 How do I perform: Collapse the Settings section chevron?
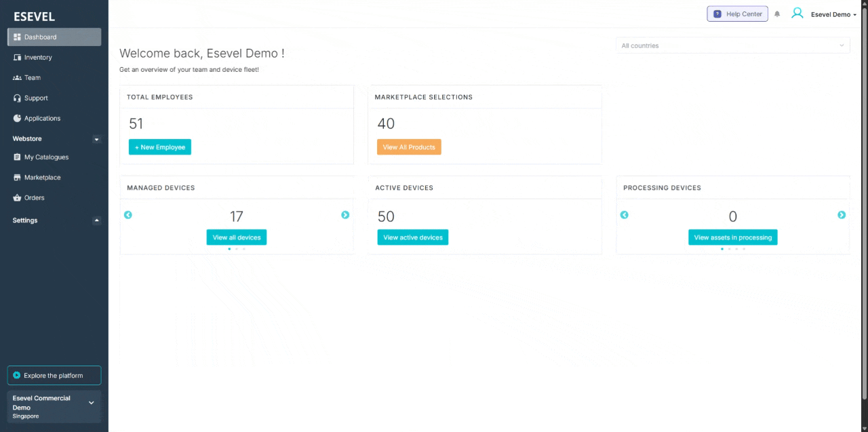tap(96, 220)
